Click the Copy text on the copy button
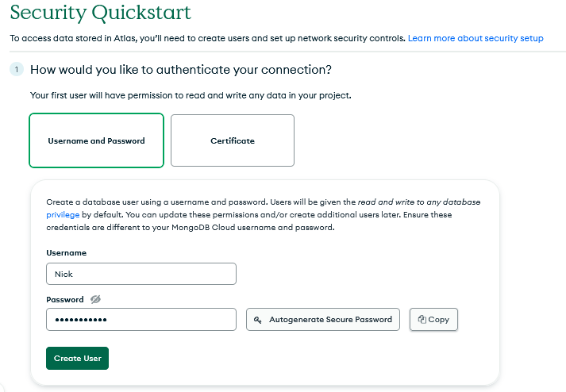The image size is (566, 392). pyautogui.click(x=438, y=320)
